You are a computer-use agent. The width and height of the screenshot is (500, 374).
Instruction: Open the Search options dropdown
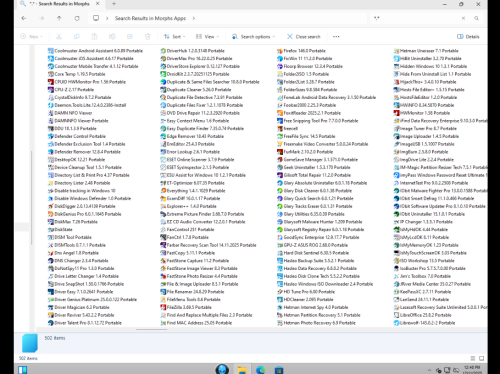253,37
